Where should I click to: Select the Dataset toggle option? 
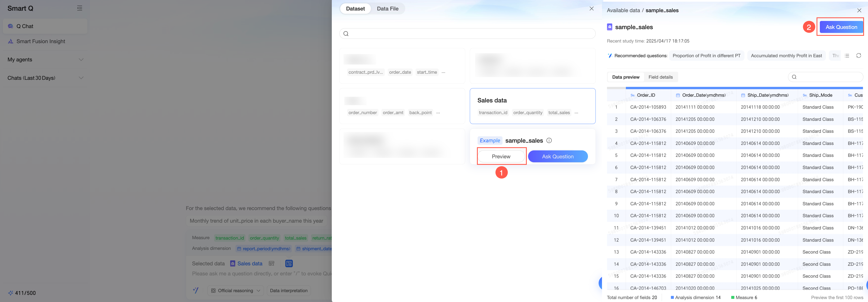click(355, 9)
